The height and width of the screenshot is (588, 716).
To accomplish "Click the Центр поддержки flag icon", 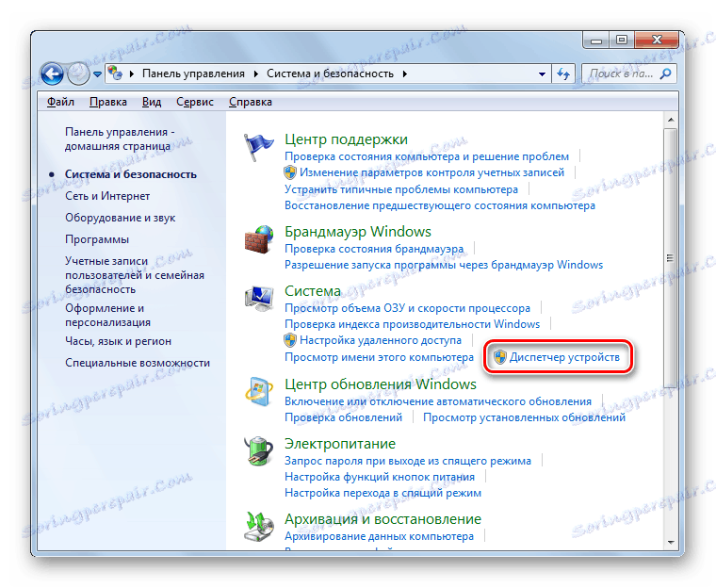I will (x=258, y=147).
